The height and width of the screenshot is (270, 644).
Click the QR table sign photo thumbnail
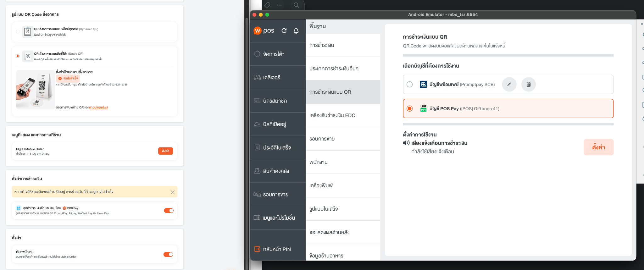(36, 90)
